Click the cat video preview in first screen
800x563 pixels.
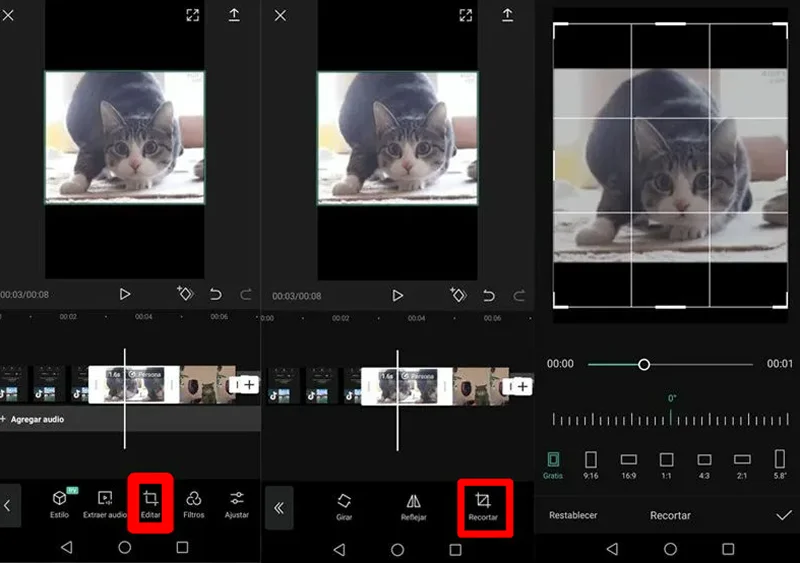coord(125,138)
